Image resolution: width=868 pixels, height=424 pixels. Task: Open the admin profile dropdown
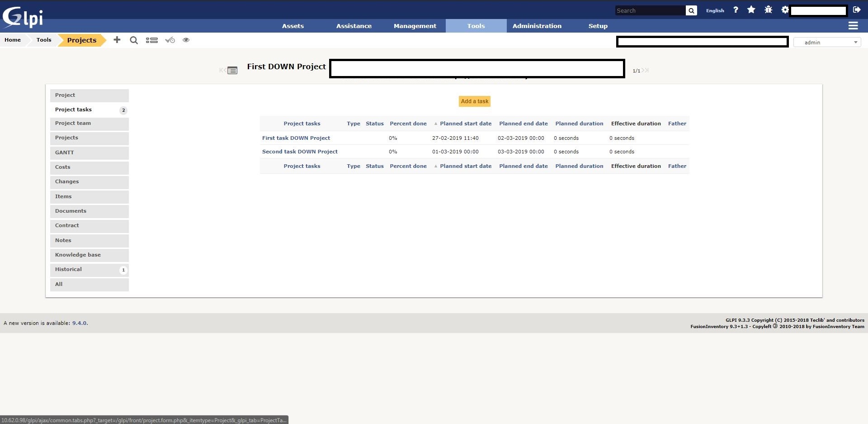pos(827,42)
